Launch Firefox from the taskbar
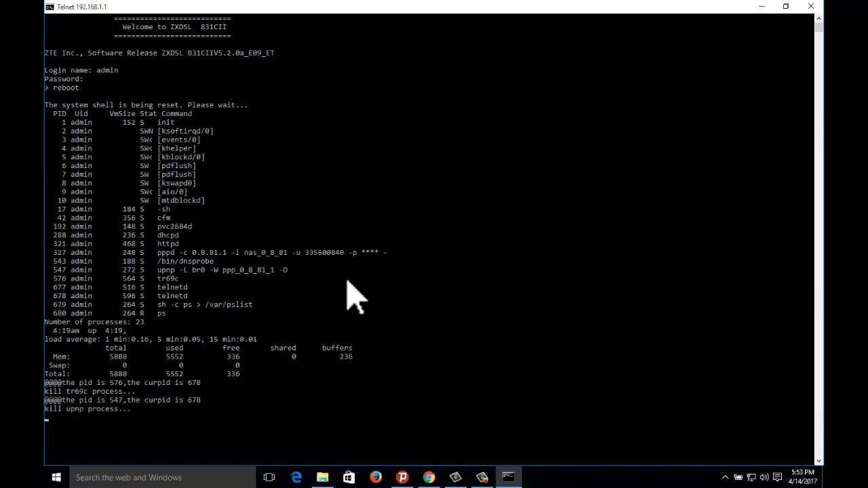The image size is (868, 488). [376, 477]
